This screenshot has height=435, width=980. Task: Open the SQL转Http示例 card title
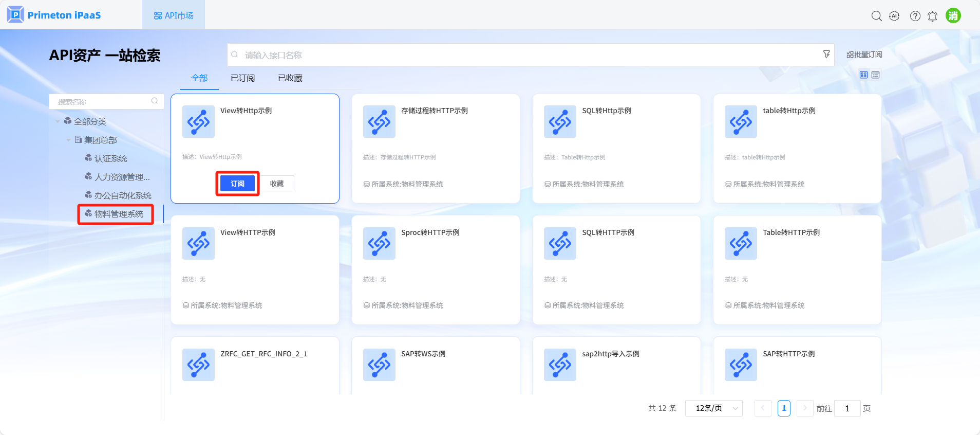pos(607,111)
